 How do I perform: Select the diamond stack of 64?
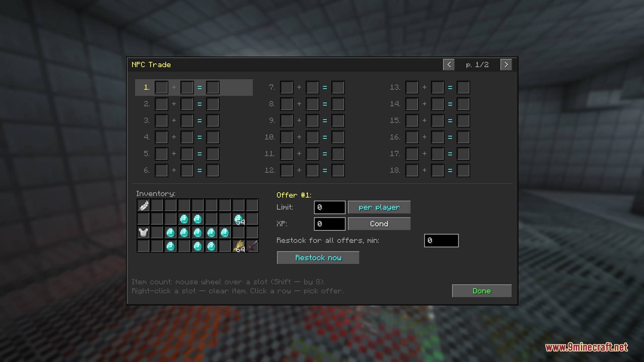(238, 219)
